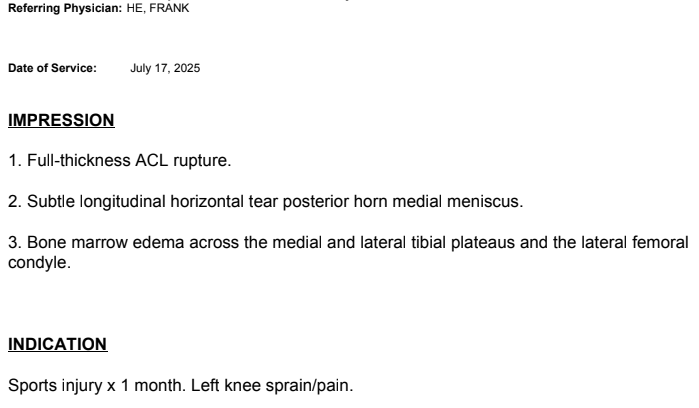Select the referring physician name HE, FRANK
This screenshot has height=408, width=699.
point(158,8)
